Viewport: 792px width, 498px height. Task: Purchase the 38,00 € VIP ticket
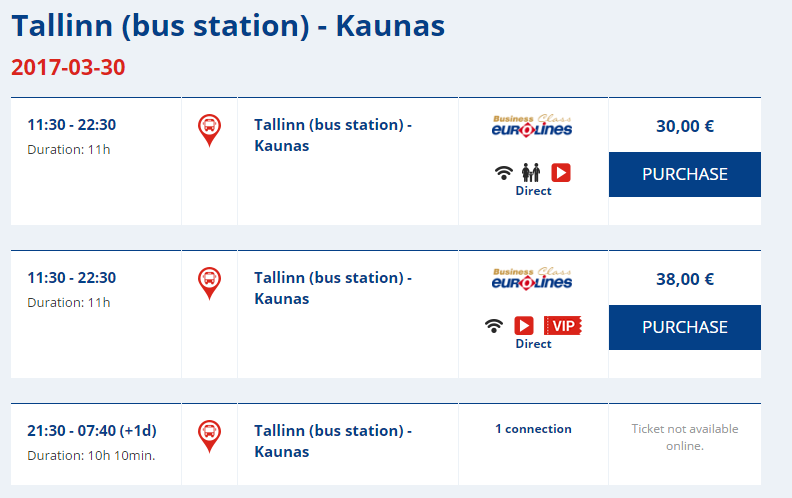(684, 327)
